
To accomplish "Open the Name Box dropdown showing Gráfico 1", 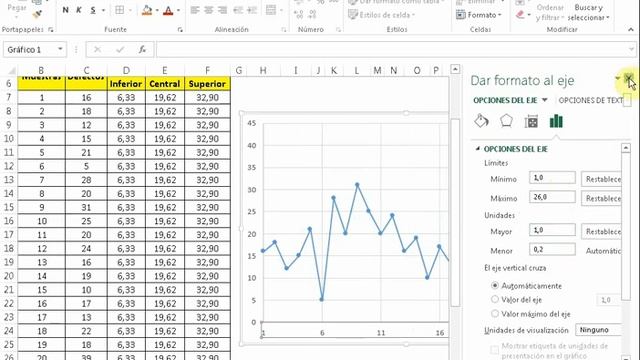I will (60, 49).
